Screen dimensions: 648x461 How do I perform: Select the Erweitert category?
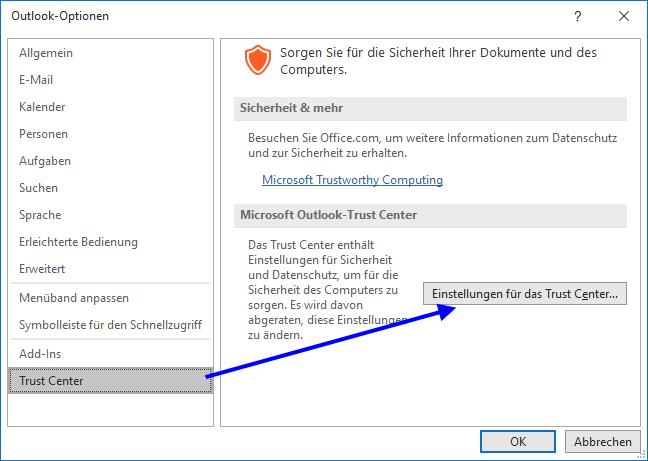coord(42,269)
